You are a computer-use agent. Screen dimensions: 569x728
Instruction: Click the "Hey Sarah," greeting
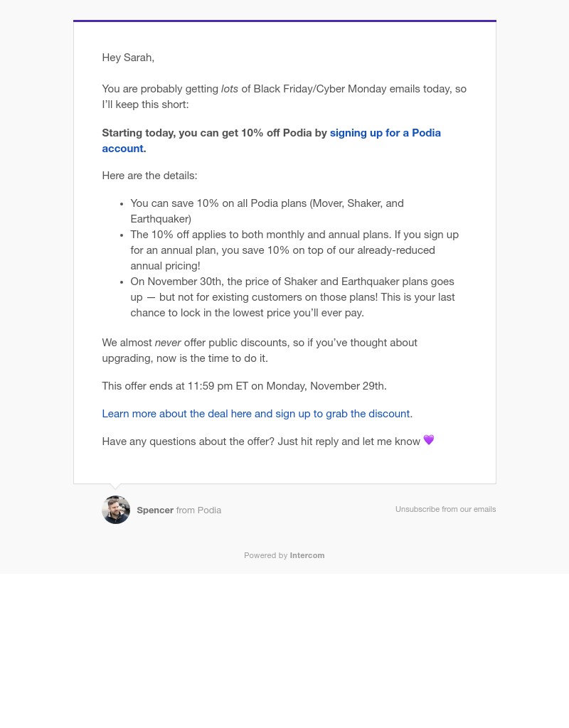tap(128, 58)
